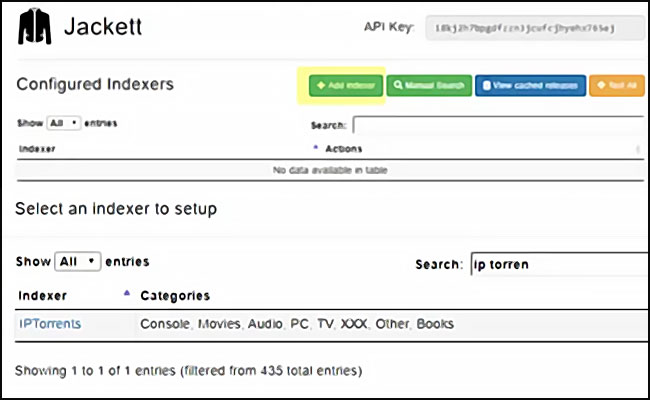Open Show All entries dropdown for indexer setup

point(78,262)
